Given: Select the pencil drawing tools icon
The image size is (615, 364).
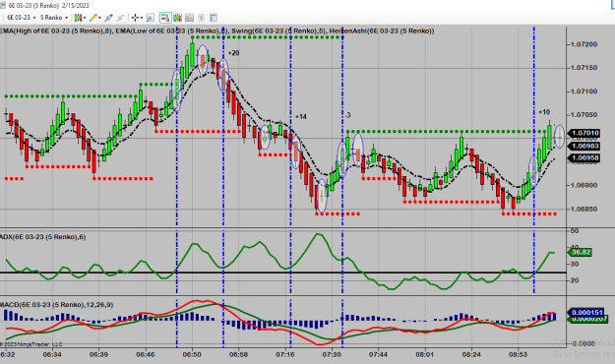Looking at the screenshot, I should click(x=93, y=18).
